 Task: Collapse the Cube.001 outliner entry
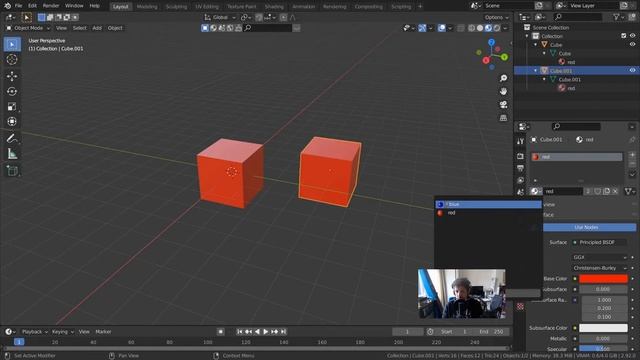[x=536, y=71]
